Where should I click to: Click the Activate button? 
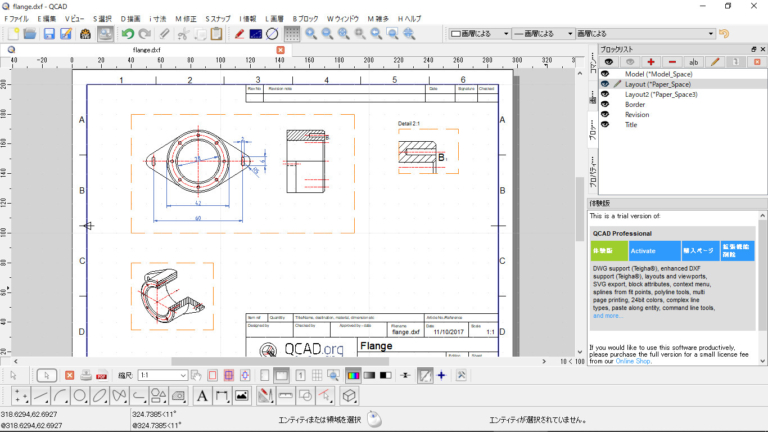(x=642, y=251)
